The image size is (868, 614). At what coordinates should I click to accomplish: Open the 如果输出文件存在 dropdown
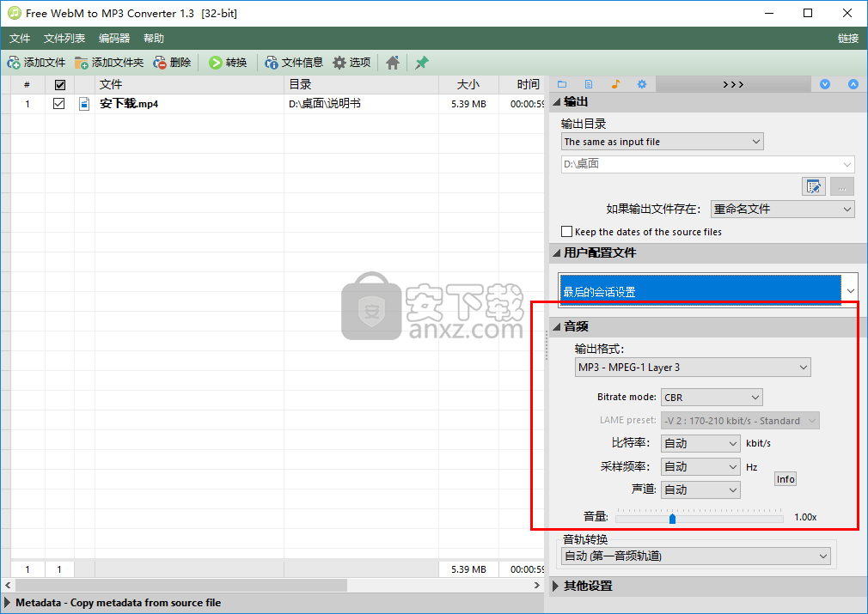coord(782,209)
